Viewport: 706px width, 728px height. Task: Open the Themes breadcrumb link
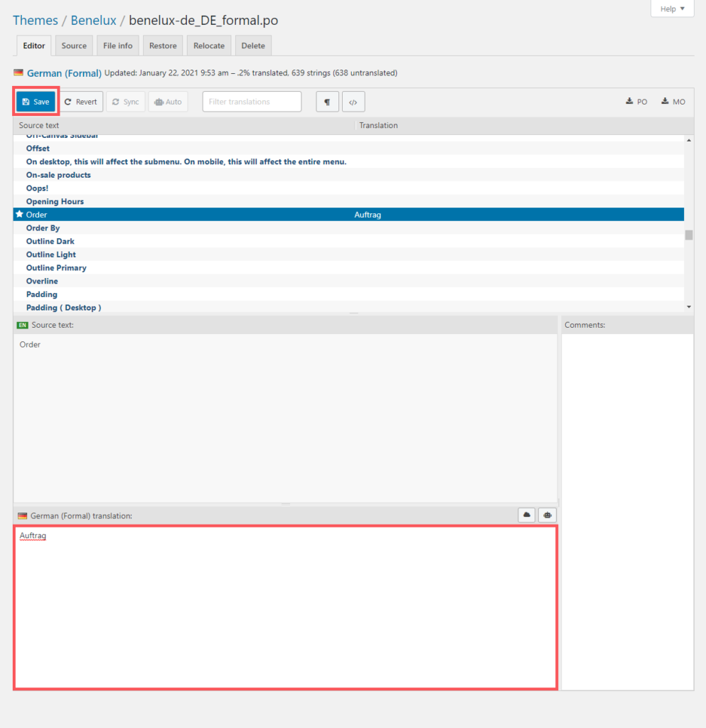pyautogui.click(x=36, y=21)
